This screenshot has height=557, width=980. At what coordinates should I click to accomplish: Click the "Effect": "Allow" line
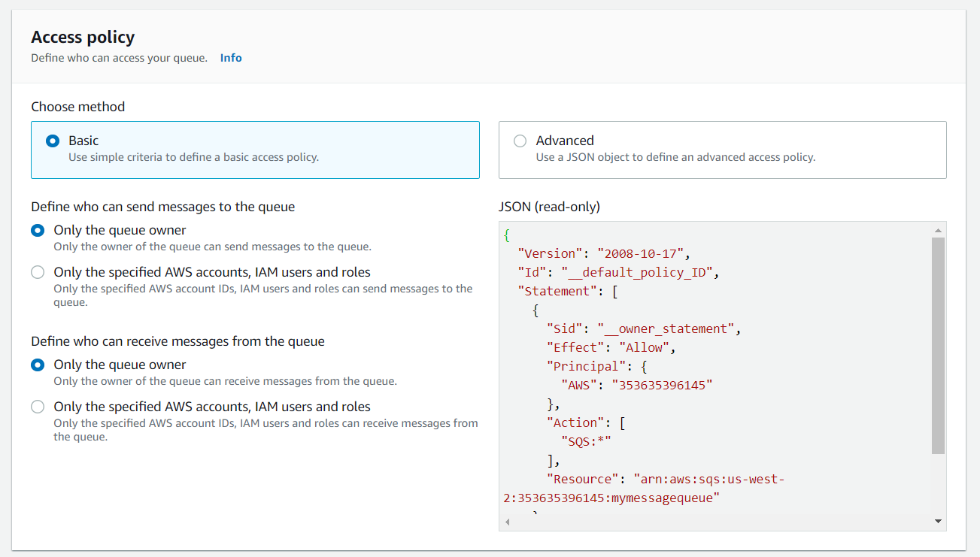click(611, 347)
